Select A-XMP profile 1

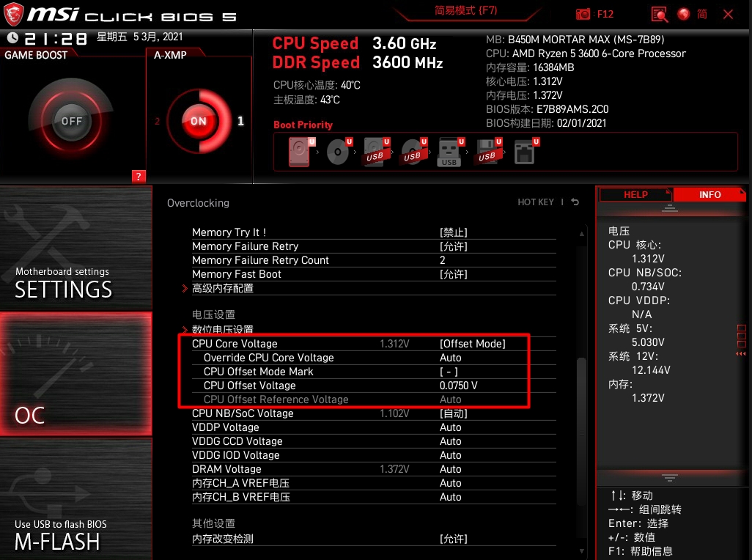pyautogui.click(x=240, y=121)
